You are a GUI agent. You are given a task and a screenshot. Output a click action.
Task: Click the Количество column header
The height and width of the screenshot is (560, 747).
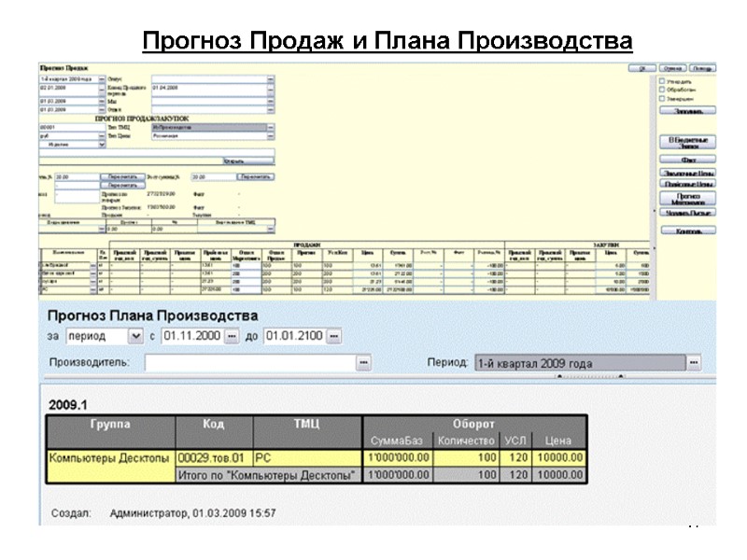(466, 441)
